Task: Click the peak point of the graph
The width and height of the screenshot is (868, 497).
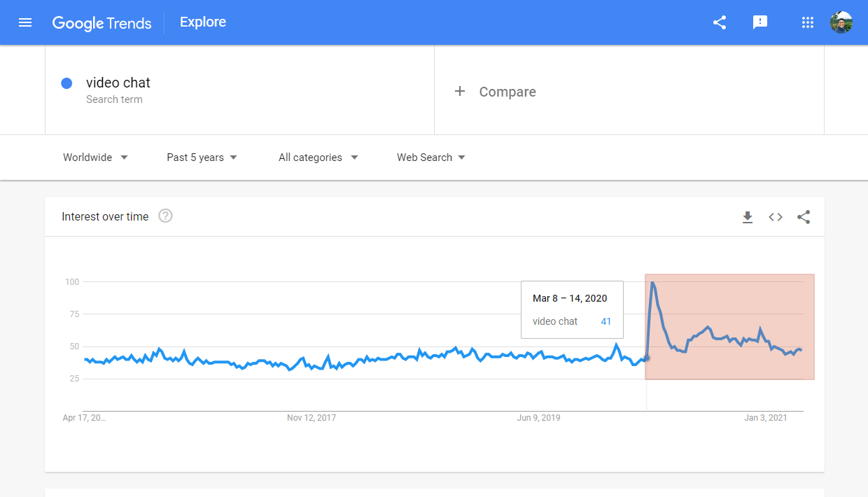Action: (652, 282)
